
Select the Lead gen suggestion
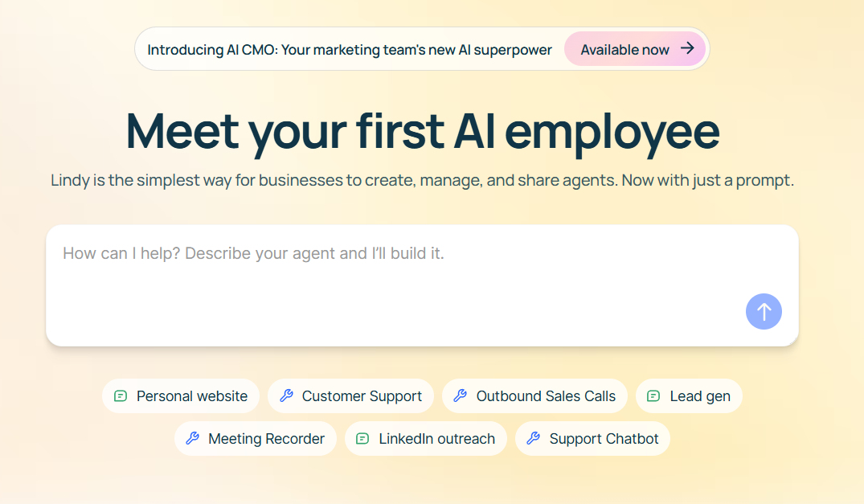[x=699, y=396]
